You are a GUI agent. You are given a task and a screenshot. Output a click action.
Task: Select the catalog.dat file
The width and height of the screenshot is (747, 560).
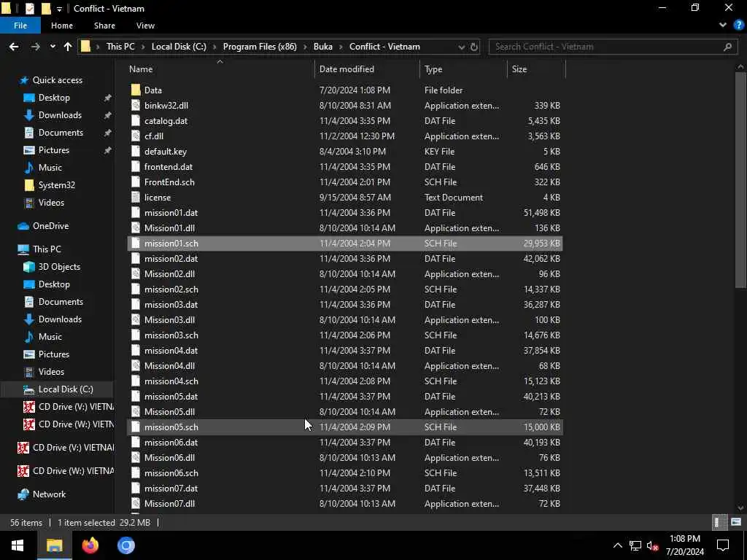[345, 121]
